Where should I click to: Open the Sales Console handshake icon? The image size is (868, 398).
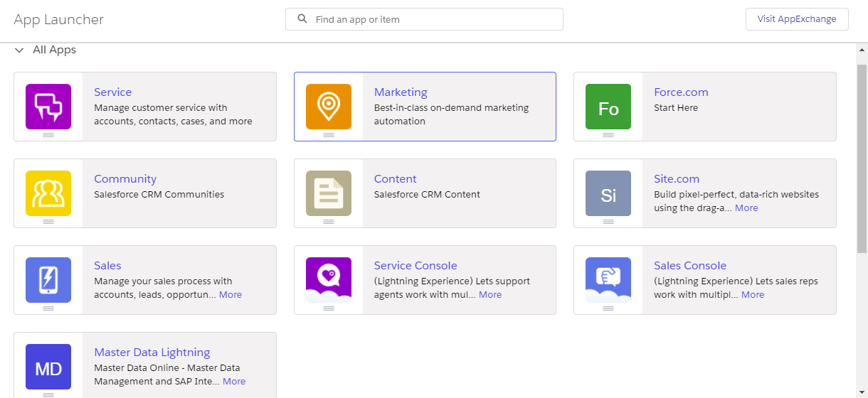(608, 280)
